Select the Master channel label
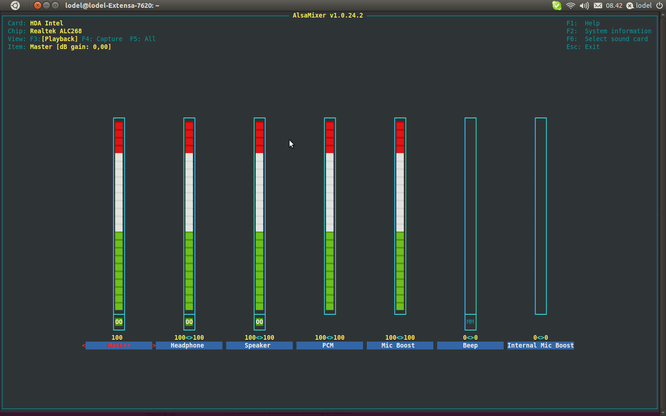Screen dimensions: 666x416 (x=119, y=345)
